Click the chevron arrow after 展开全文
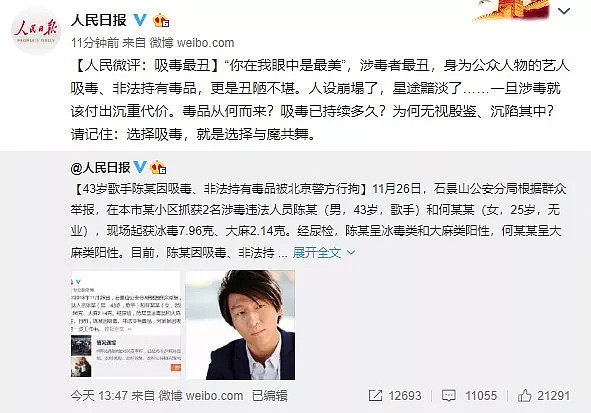The width and height of the screenshot is (591, 413). click(x=351, y=252)
